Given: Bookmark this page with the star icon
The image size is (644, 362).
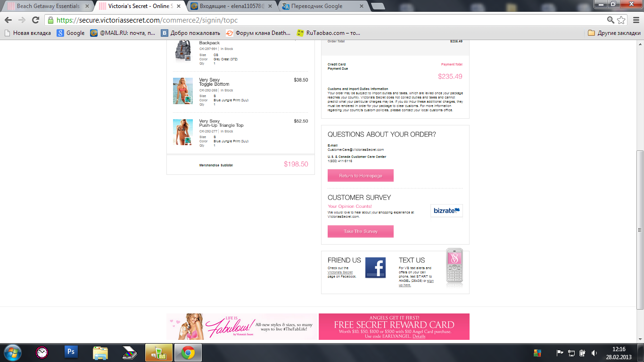Looking at the screenshot, I should (x=621, y=20).
